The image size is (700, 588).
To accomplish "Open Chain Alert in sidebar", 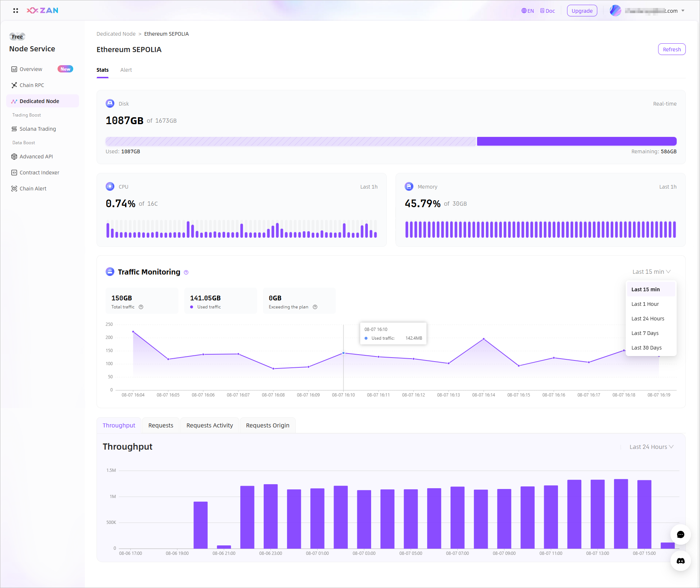I will pos(42,189).
